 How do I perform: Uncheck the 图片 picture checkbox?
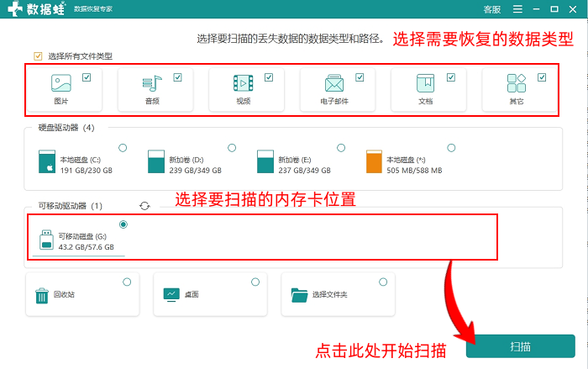pyautogui.click(x=87, y=77)
